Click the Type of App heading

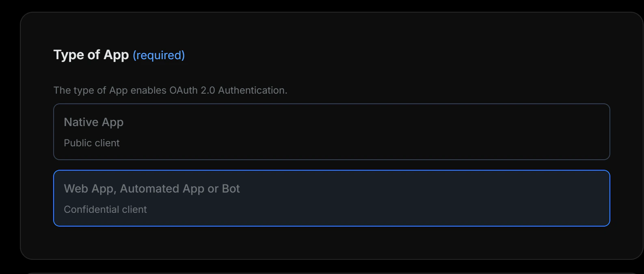coord(91,55)
